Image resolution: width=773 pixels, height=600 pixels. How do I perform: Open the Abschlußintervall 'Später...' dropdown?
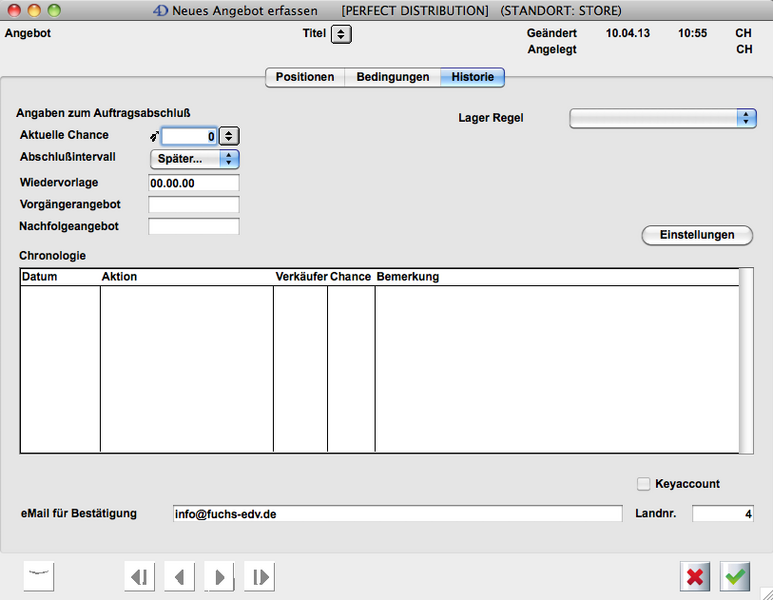tap(194, 159)
